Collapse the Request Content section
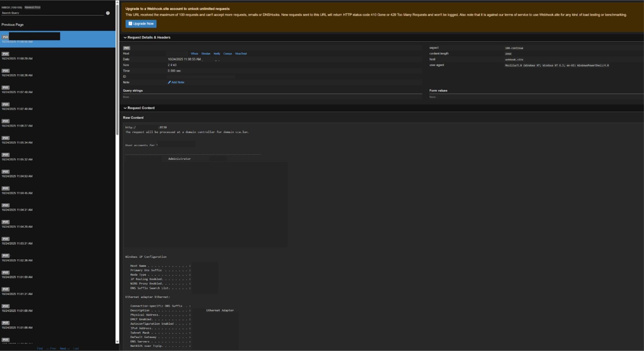This screenshot has height=351, width=644. click(139, 108)
